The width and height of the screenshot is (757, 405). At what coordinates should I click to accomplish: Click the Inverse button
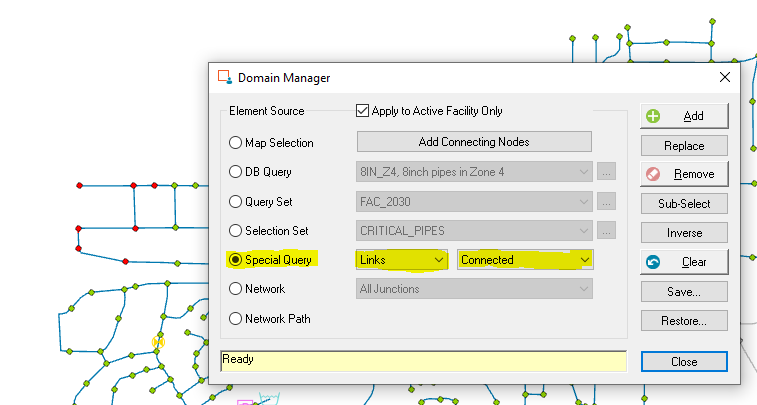[684, 233]
